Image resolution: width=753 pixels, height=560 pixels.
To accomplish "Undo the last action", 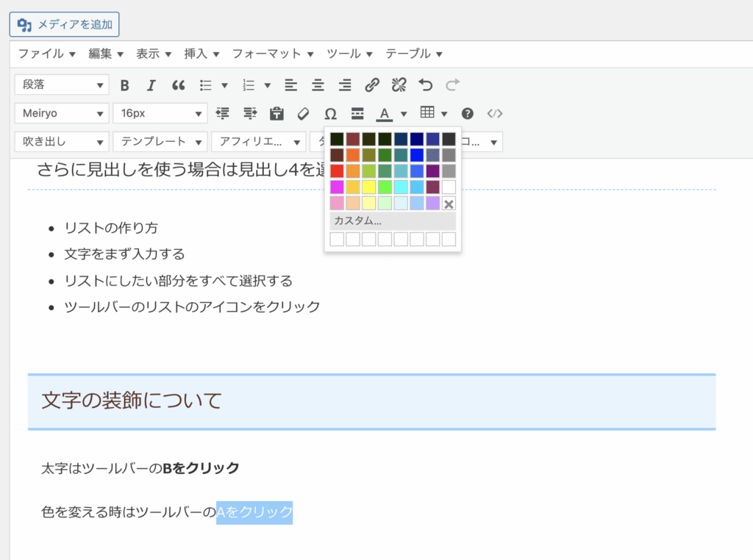I will (x=425, y=85).
